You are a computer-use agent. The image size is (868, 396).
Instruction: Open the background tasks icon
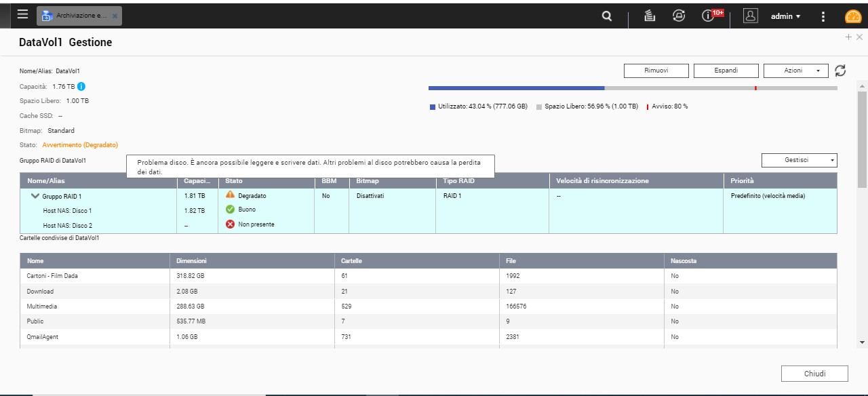point(649,16)
